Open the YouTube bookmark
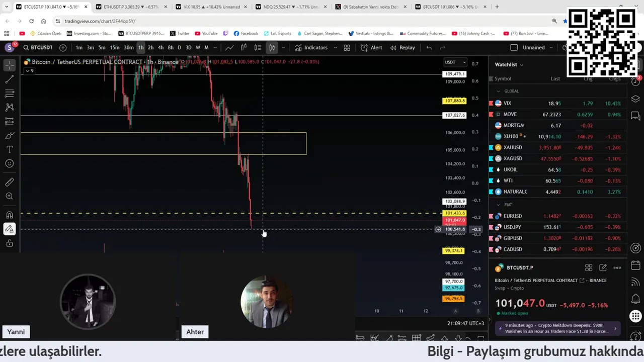The image size is (644, 362). click(206, 34)
